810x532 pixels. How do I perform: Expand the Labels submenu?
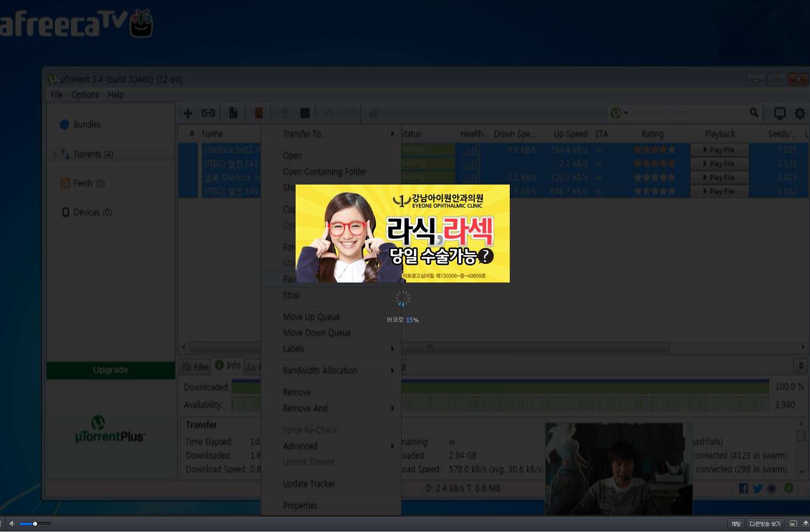[331, 349]
